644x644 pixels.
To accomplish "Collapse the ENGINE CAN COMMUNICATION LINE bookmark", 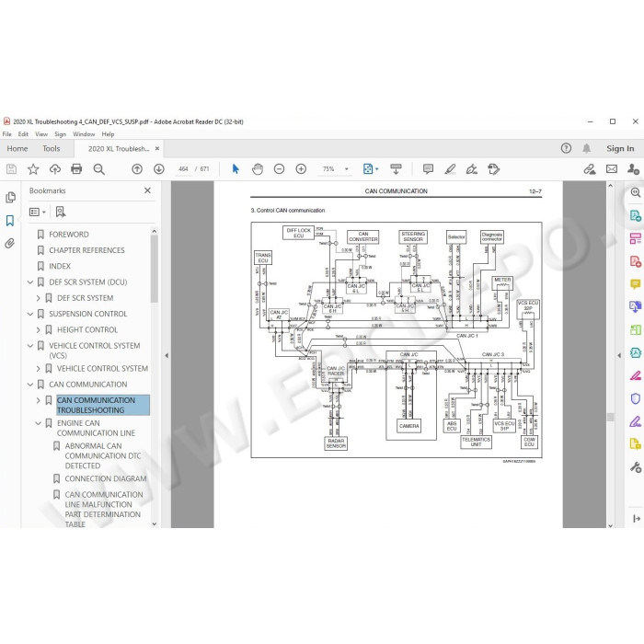I will pyautogui.click(x=39, y=423).
